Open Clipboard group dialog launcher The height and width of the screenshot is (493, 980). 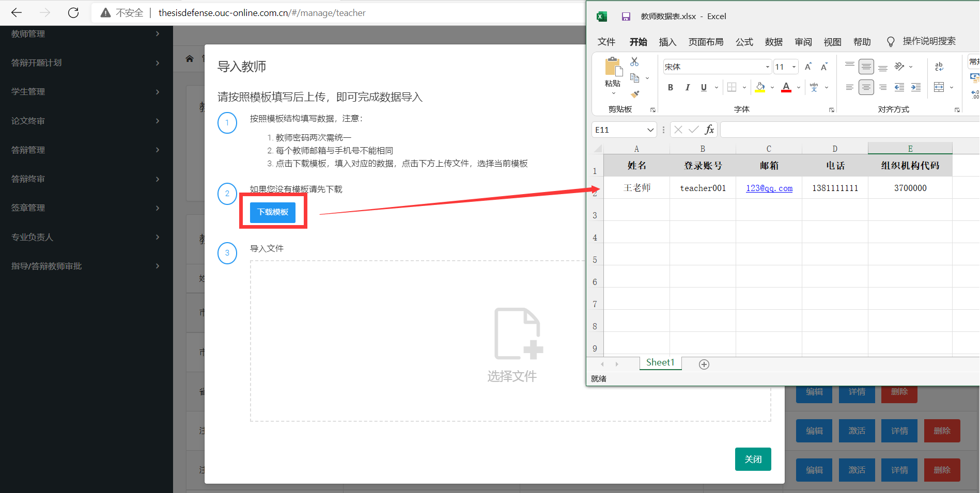(653, 110)
